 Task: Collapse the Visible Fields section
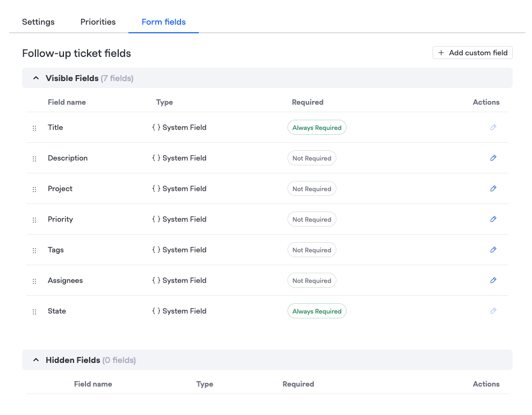36,78
